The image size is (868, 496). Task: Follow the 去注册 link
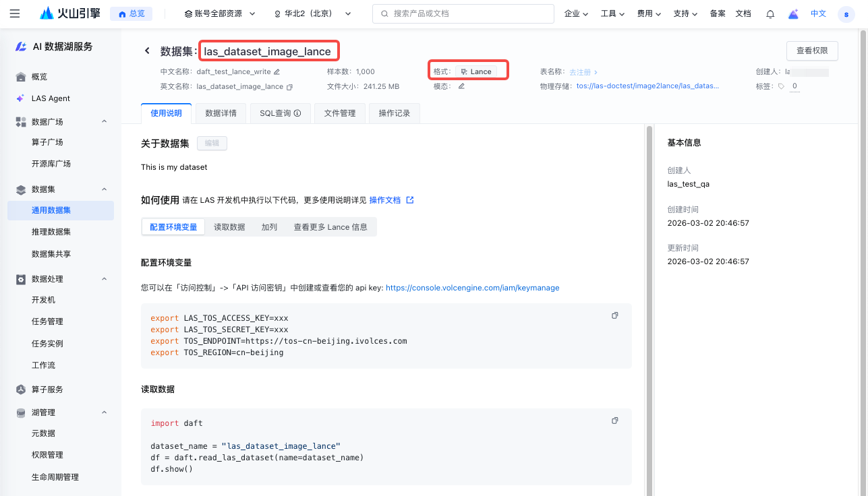[x=583, y=71]
